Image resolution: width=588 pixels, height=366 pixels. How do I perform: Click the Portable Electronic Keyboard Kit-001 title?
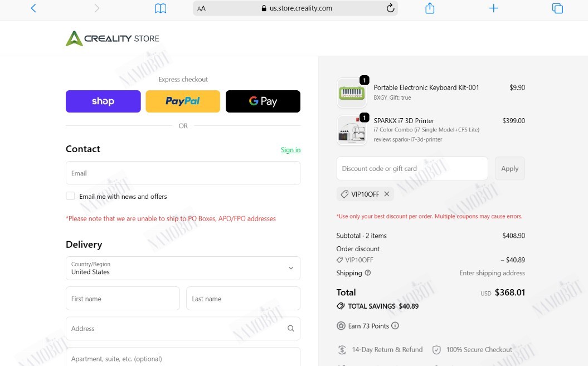click(x=426, y=87)
